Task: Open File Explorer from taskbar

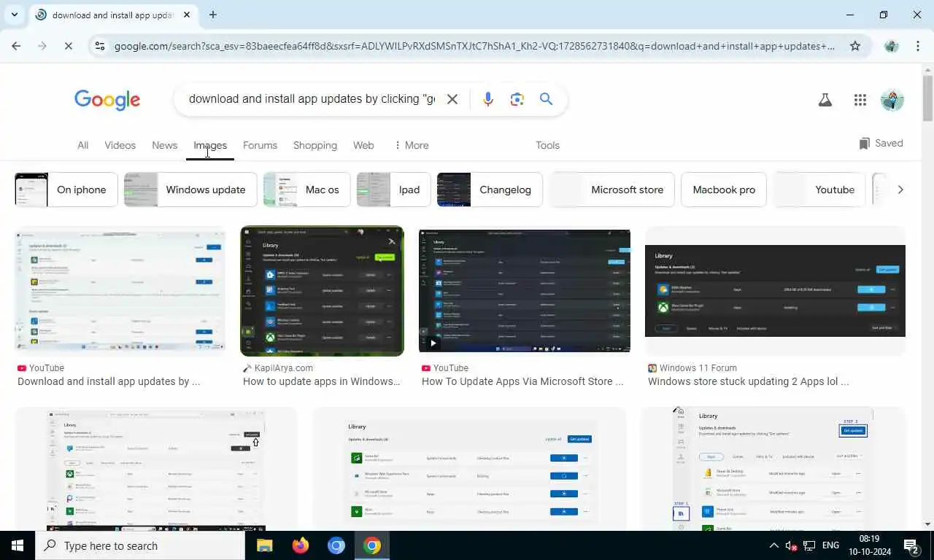Action: pos(264,545)
